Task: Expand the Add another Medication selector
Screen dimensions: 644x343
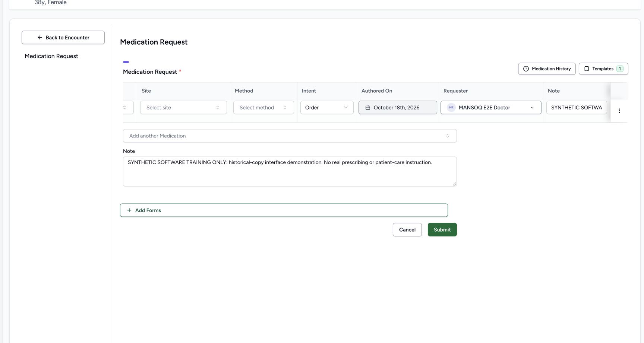Action: point(290,136)
